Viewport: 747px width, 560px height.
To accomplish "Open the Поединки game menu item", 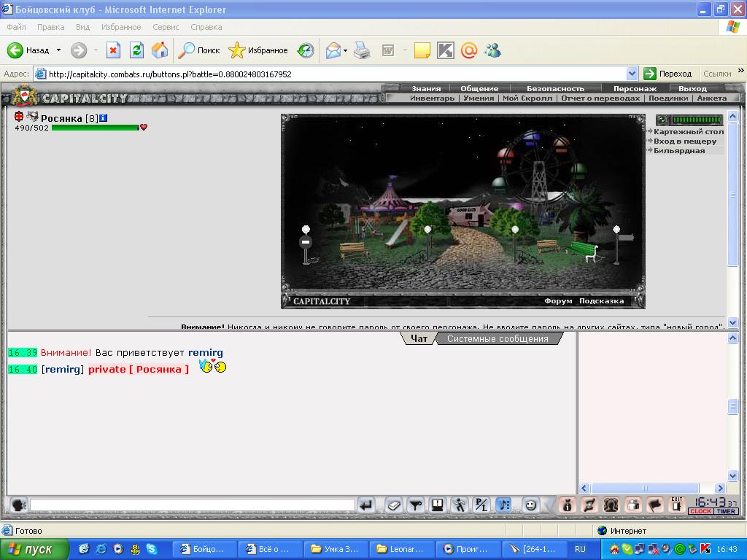I will pos(668,98).
